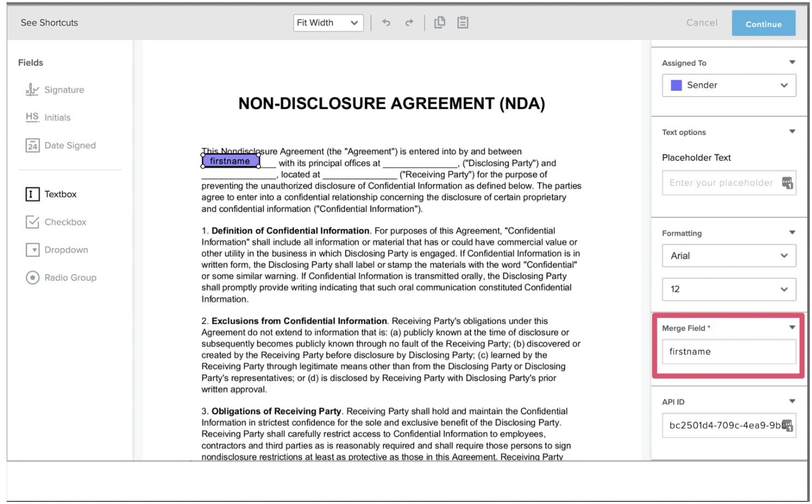
Task: Click the redo arrow icon
Action: [x=409, y=22]
